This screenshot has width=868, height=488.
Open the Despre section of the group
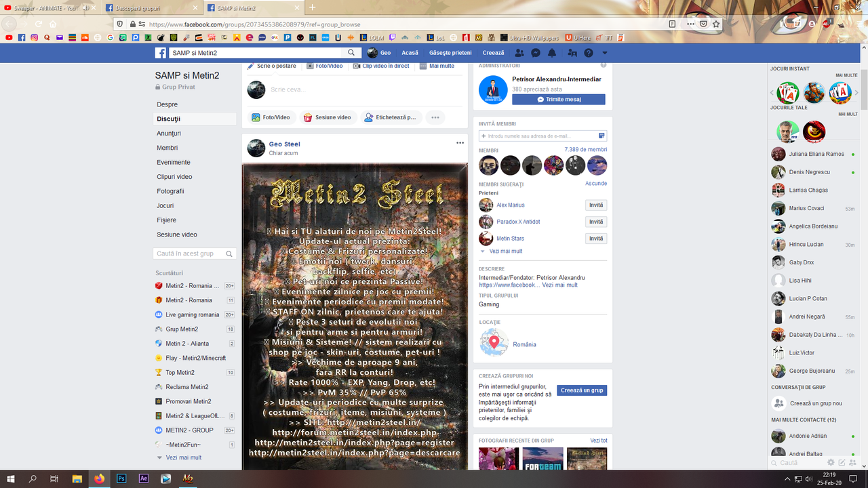point(167,104)
